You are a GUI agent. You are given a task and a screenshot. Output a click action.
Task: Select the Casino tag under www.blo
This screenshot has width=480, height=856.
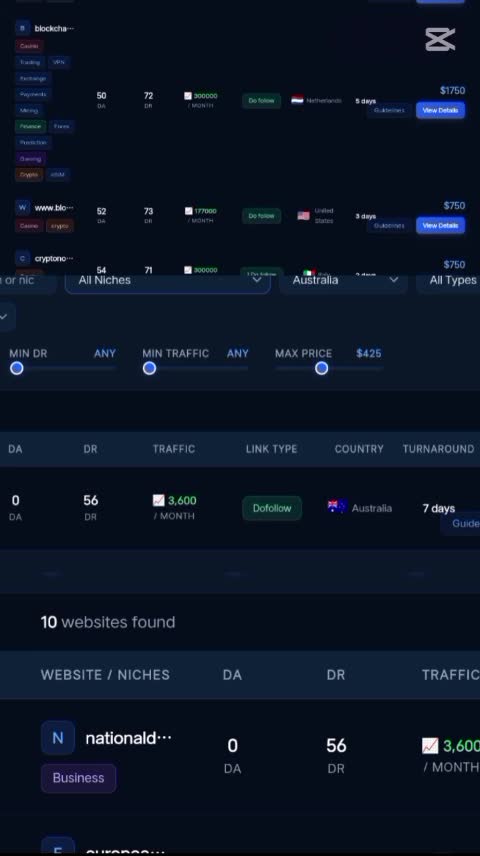[x=29, y=225]
